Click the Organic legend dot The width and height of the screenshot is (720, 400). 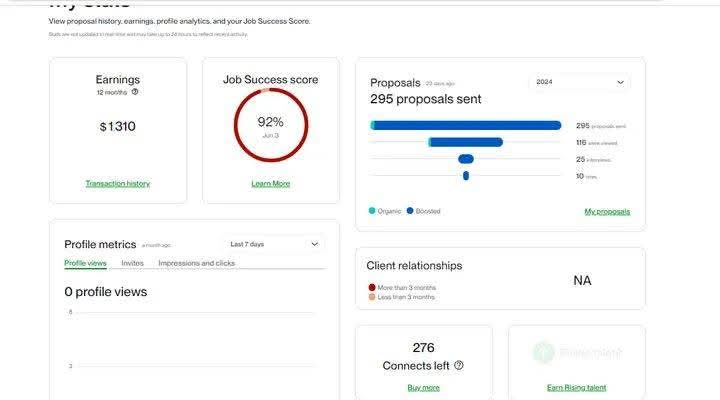click(373, 211)
